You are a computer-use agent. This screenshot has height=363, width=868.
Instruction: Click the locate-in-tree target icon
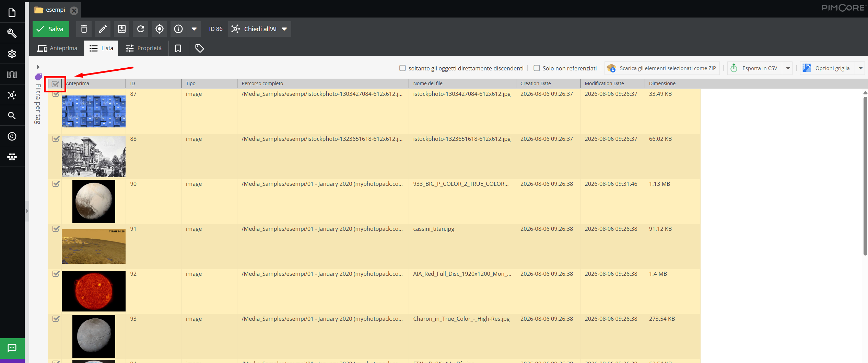[160, 29]
